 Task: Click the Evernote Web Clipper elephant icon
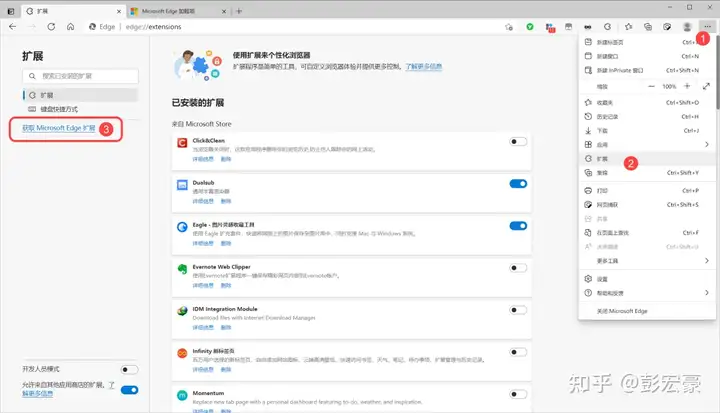click(182, 269)
